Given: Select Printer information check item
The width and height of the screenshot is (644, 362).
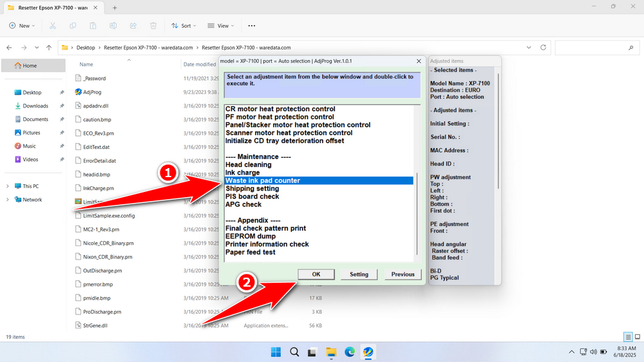Looking at the screenshot, I should (x=267, y=244).
